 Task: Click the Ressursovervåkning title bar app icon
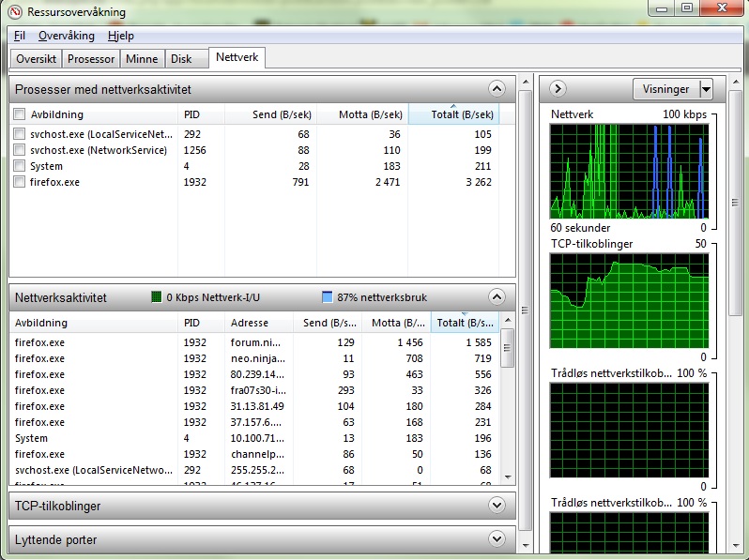pyautogui.click(x=16, y=11)
